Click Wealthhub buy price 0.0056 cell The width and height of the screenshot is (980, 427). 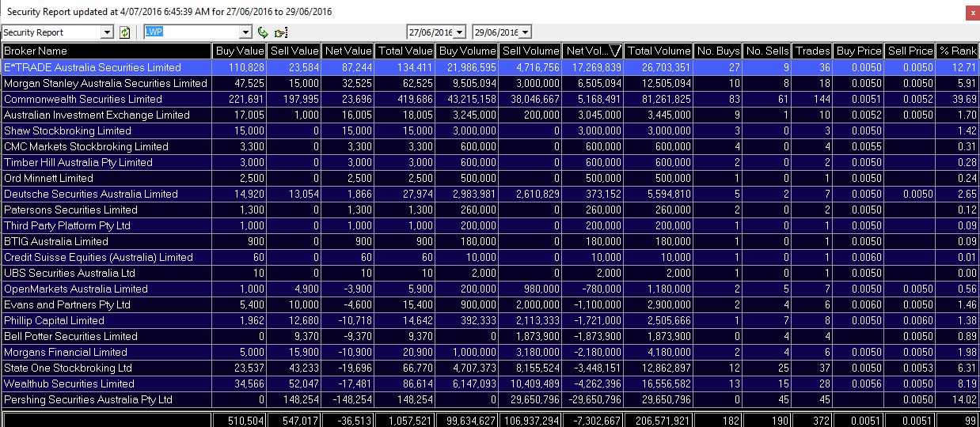(x=859, y=384)
